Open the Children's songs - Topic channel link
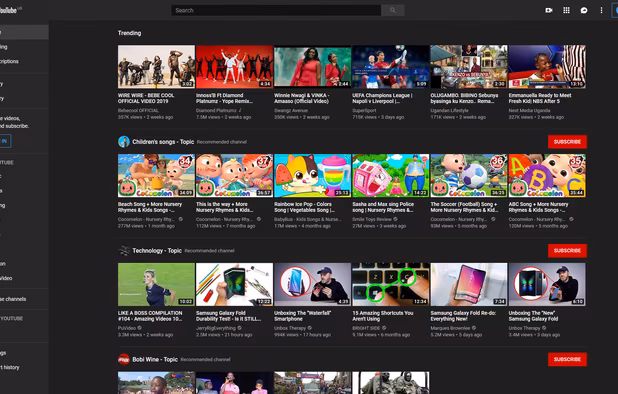Image resolution: width=618 pixels, height=394 pixels. coord(163,142)
